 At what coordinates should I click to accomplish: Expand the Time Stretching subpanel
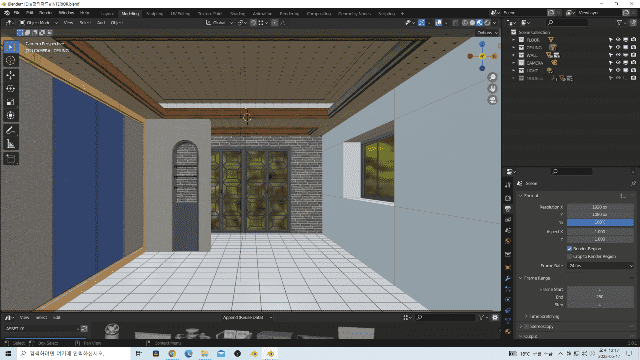click(526, 316)
